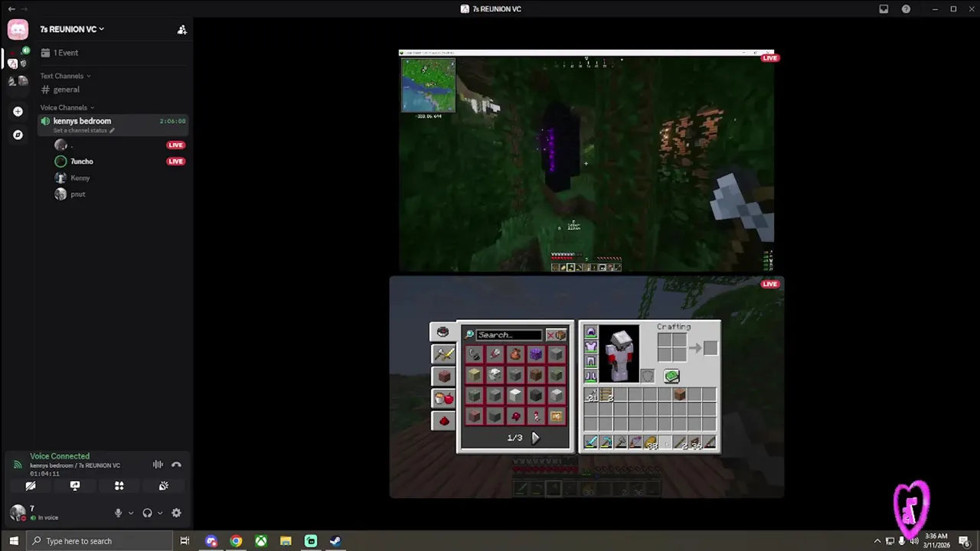Invite members to 7s REUNION VC

coord(181,30)
